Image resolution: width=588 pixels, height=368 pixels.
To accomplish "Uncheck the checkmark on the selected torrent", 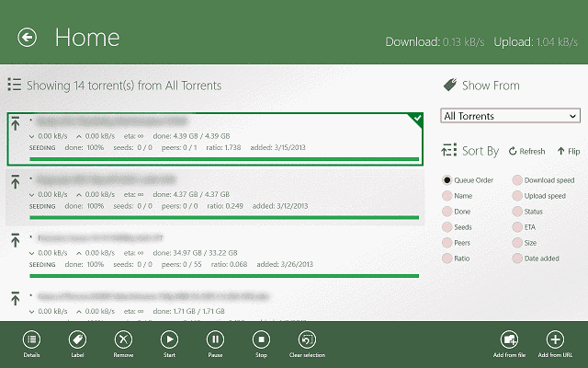I will [x=417, y=119].
